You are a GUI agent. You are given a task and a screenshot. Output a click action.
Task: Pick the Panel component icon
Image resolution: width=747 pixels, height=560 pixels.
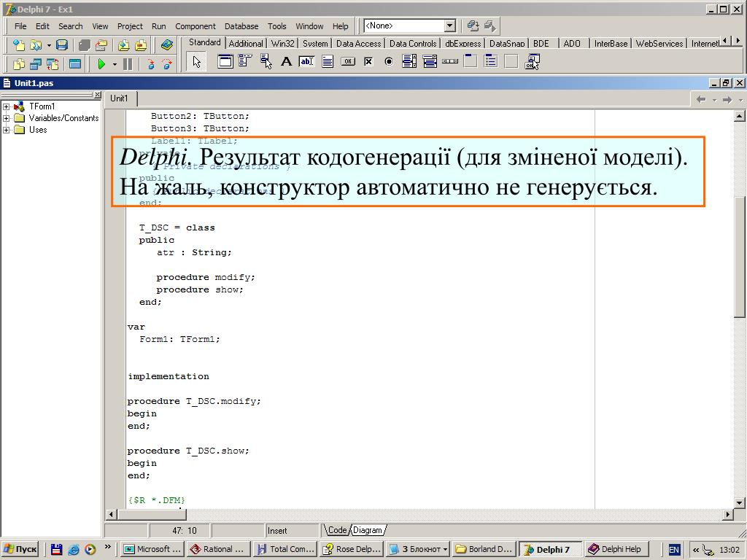511,61
